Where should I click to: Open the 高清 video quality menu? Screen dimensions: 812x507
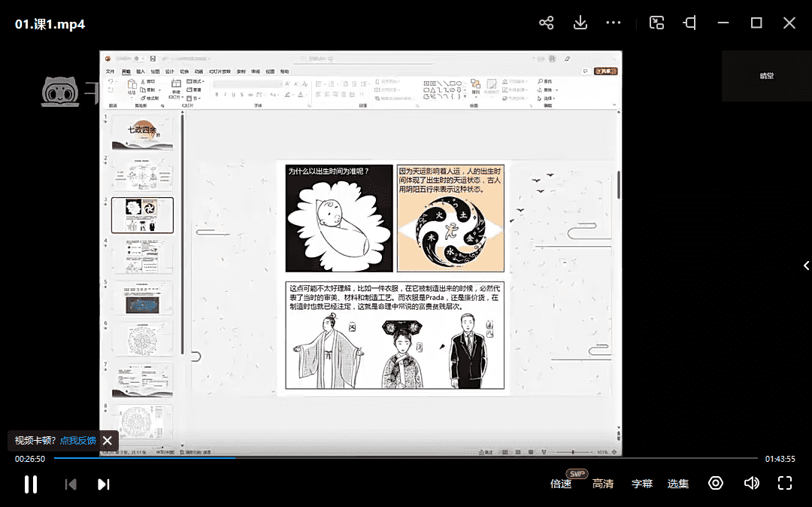coord(603,484)
